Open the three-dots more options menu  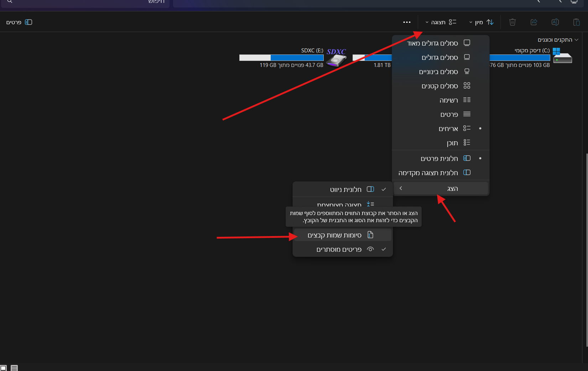tap(407, 22)
